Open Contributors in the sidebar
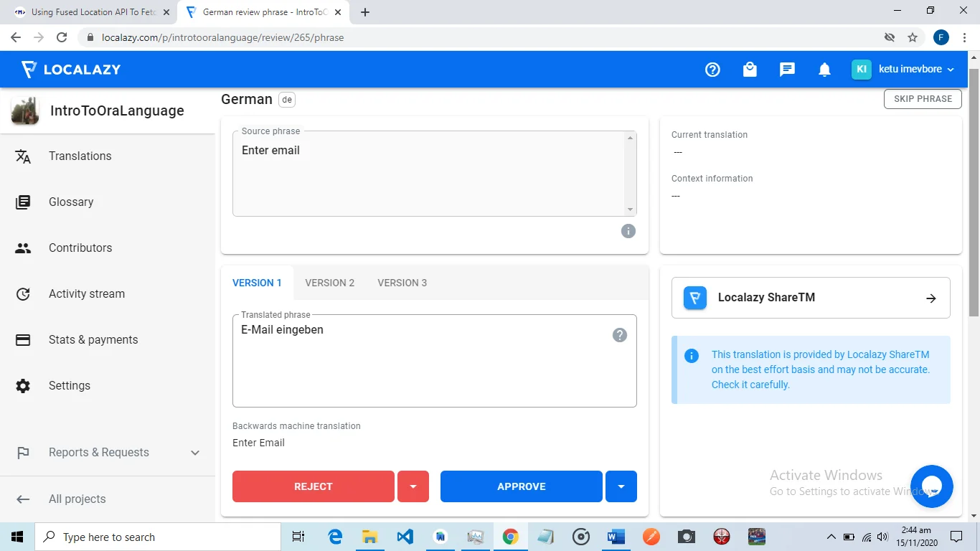The height and width of the screenshot is (551, 980). (x=108, y=248)
